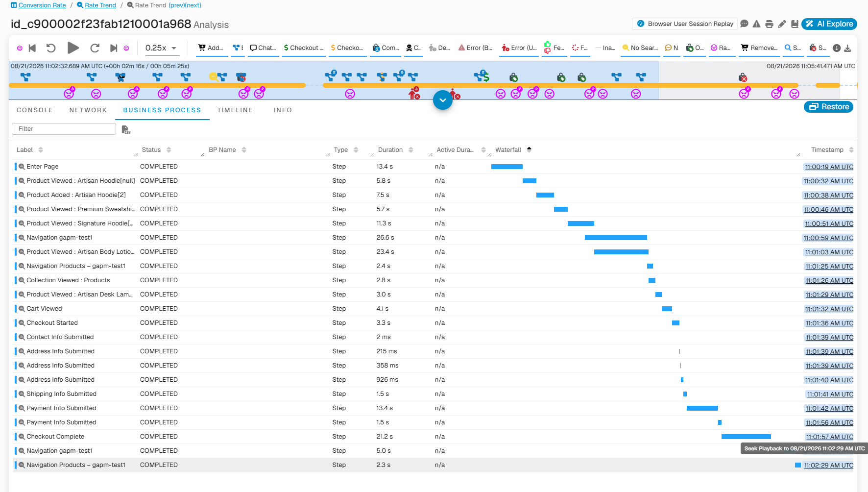Click the magnifier icon on the Checkout Complete row
Viewport: 868px width, 492px height.
pos(22,437)
